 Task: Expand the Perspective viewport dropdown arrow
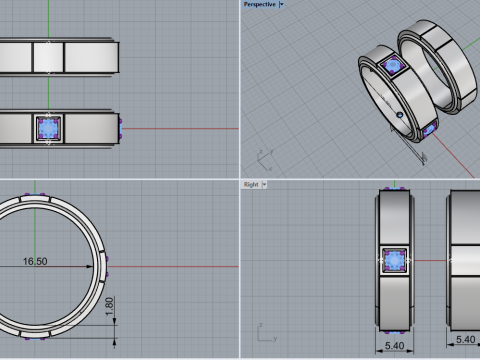[282, 4]
